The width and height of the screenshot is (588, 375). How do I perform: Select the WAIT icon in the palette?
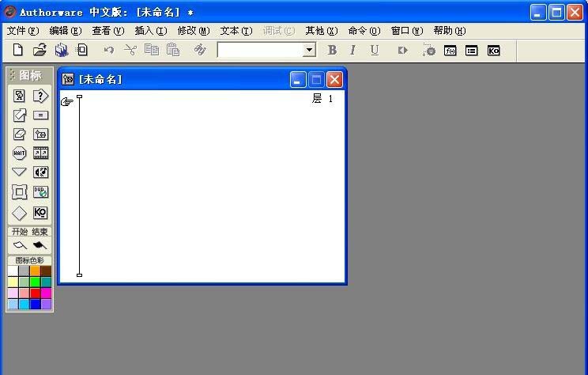19,153
